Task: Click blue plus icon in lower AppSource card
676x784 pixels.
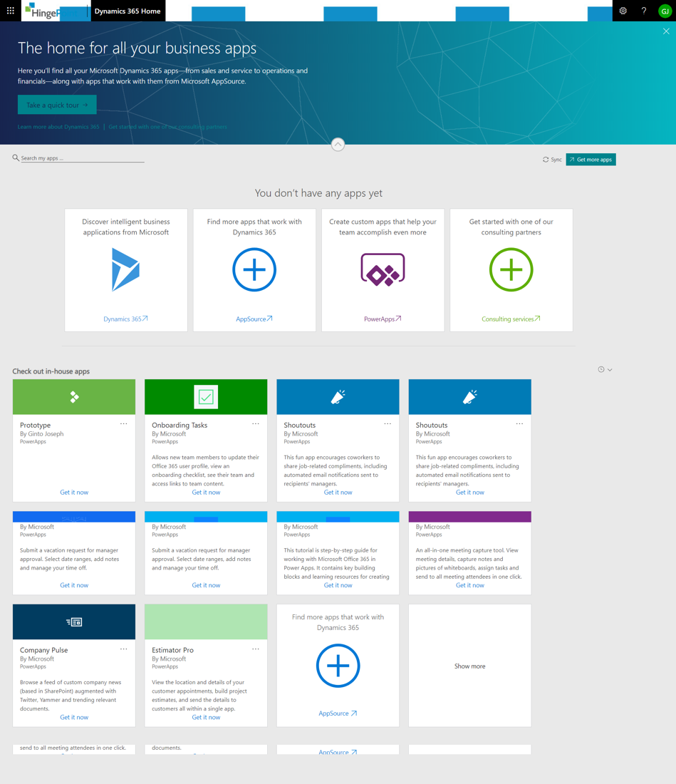Action: click(338, 666)
